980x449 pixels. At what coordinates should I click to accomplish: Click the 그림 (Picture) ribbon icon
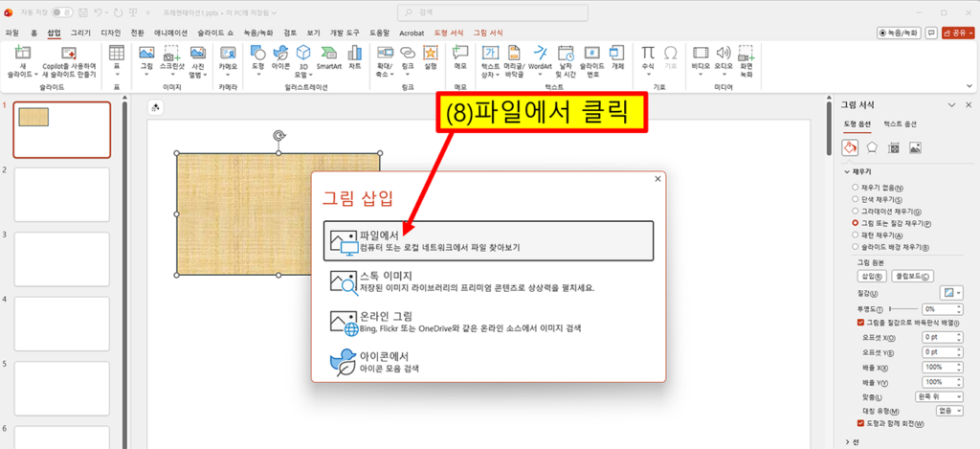(146, 53)
